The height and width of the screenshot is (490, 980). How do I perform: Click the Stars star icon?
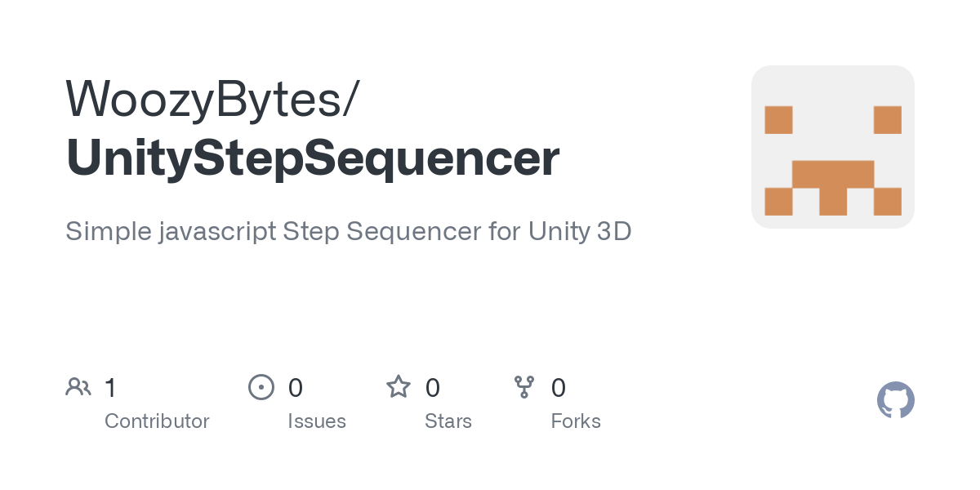point(399,387)
